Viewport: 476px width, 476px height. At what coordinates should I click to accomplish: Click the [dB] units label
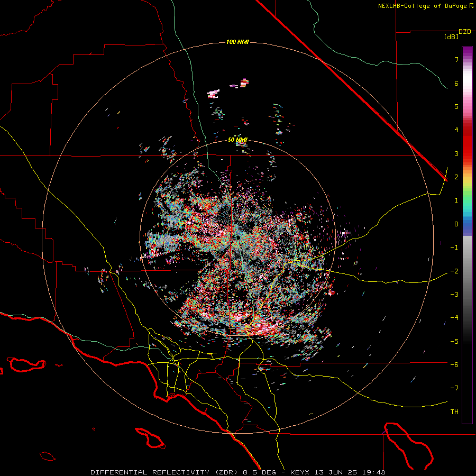click(x=451, y=37)
